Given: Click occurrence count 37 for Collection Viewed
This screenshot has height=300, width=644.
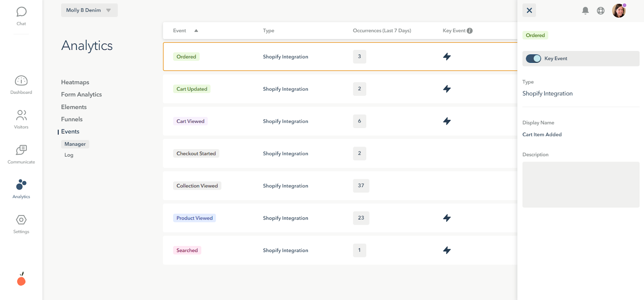Looking at the screenshot, I should coord(361,186).
